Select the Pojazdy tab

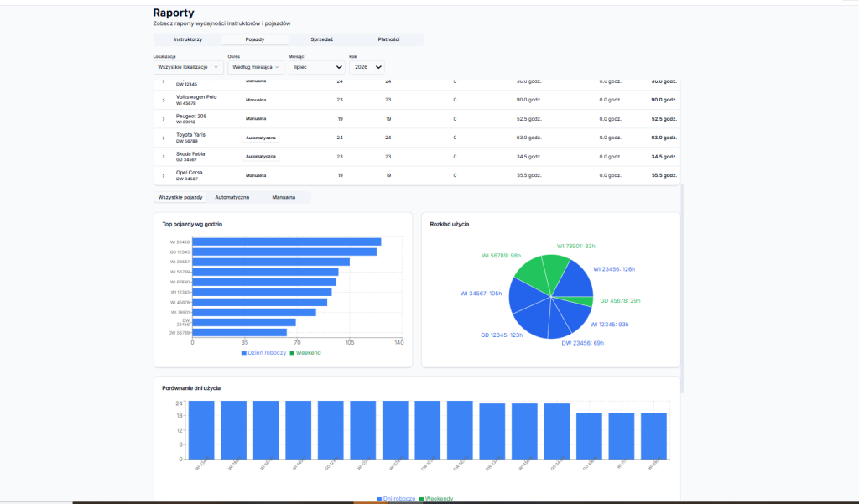(255, 39)
